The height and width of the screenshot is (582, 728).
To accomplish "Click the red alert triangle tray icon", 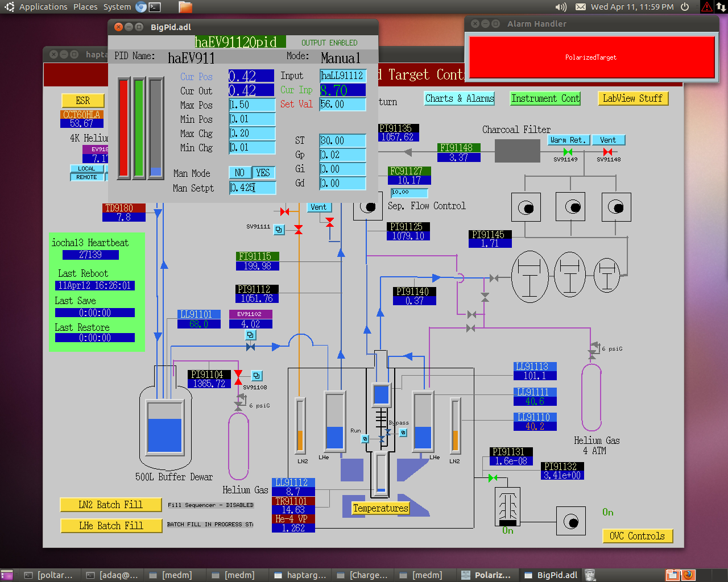I will [x=707, y=7].
